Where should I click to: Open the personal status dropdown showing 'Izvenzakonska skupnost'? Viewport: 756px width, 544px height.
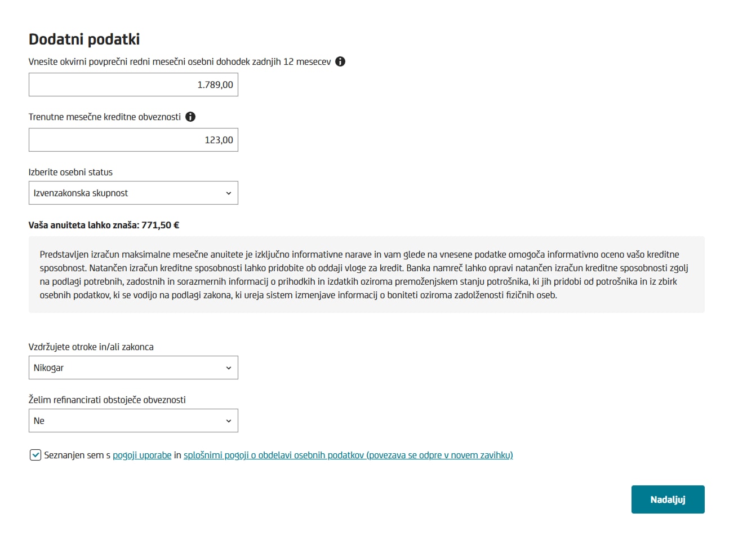pyautogui.click(x=134, y=193)
